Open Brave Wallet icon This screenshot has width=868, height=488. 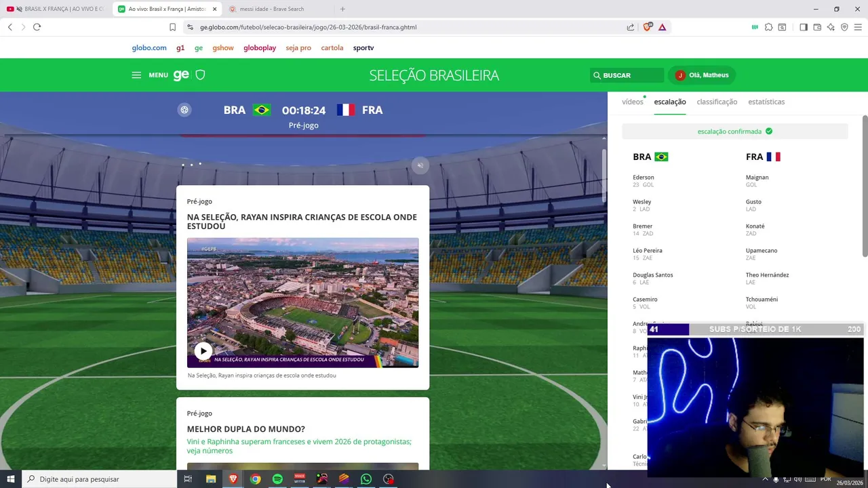click(x=817, y=27)
